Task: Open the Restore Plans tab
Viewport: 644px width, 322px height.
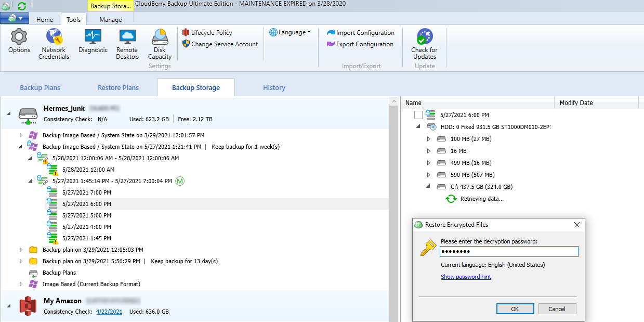Action: click(118, 87)
